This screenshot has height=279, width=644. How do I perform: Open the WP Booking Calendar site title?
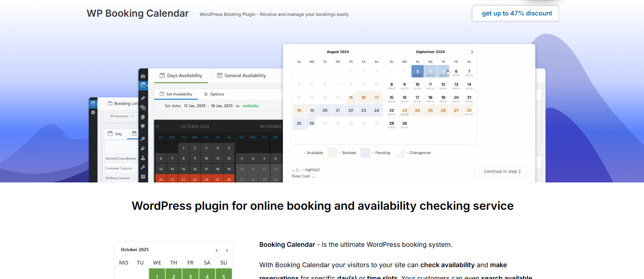[138, 13]
